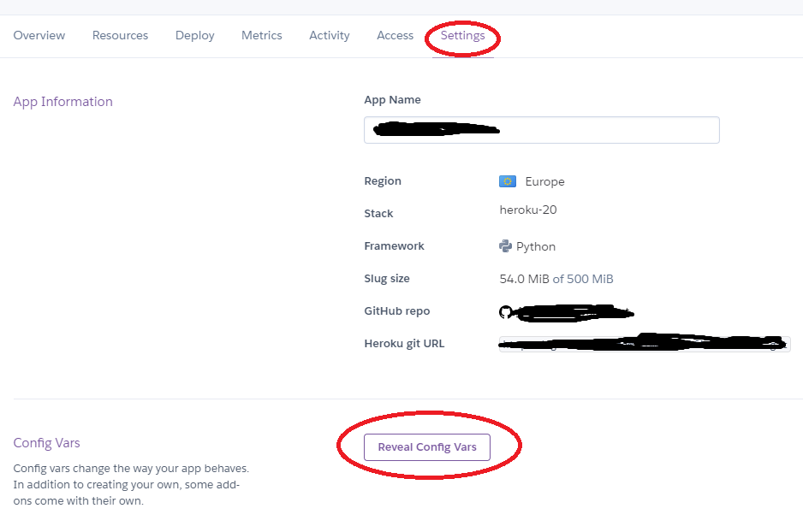Select the Heroku git URL field

pyautogui.click(x=645, y=344)
